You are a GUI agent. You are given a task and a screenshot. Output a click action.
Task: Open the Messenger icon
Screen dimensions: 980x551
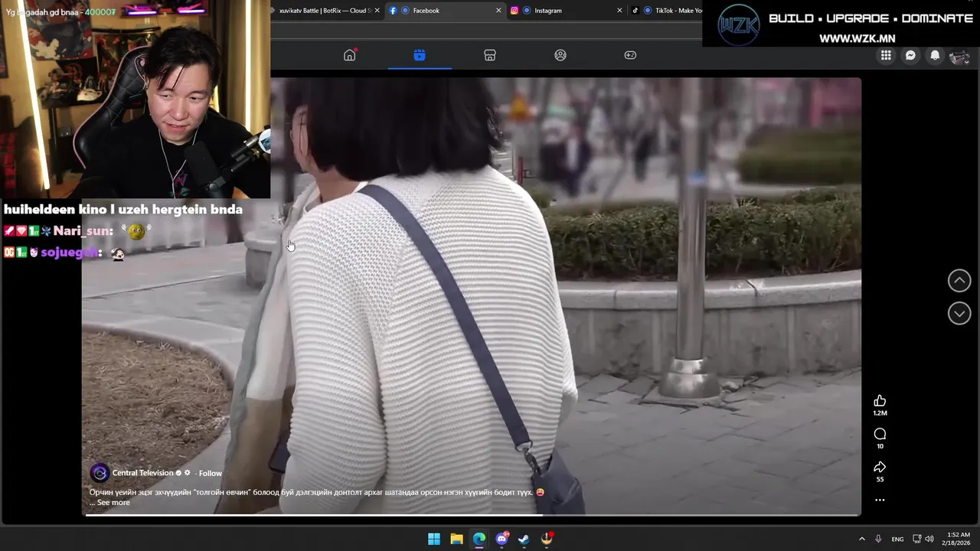tap(910, 55)
